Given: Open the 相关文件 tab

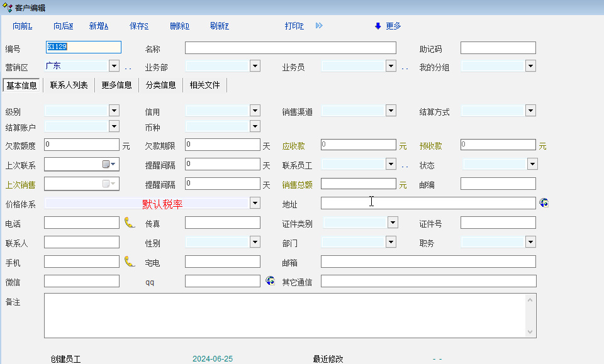Looking at the screenshot, I should coord(204,85).
